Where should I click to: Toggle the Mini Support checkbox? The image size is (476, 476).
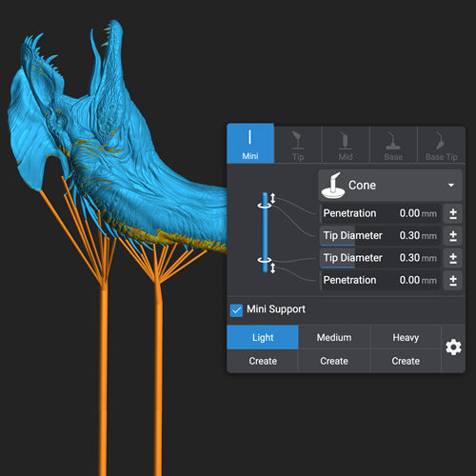[x=236, y=310]
